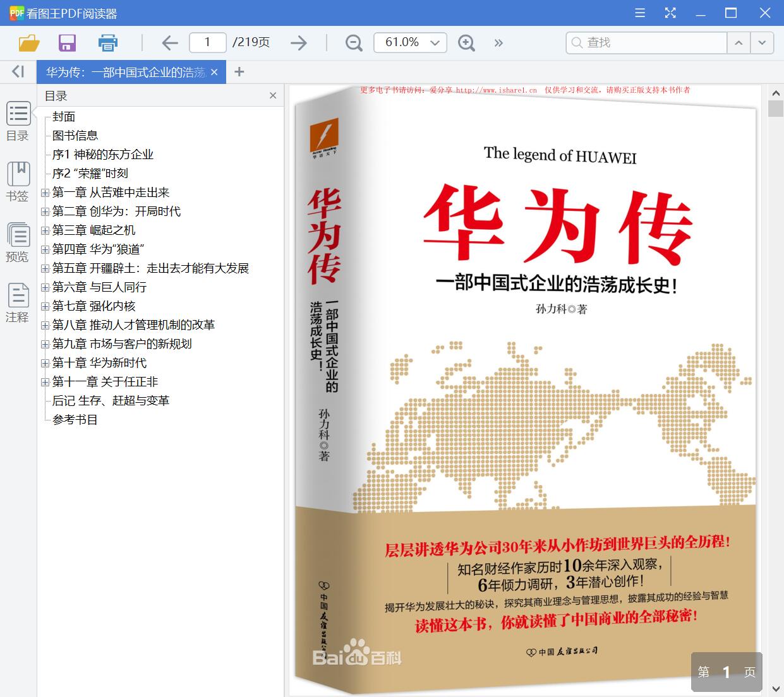Click the vertical scrollbar down arrow
Screen dimensions: 784x697
pos(776,688)
